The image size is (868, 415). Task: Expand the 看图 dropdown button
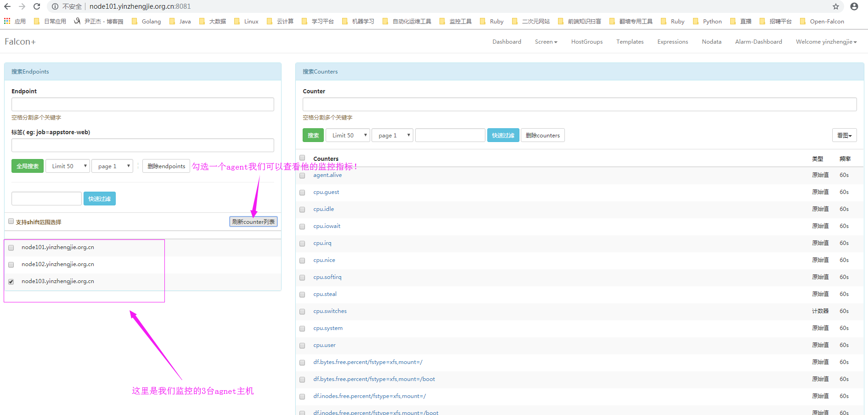(844, 135)
